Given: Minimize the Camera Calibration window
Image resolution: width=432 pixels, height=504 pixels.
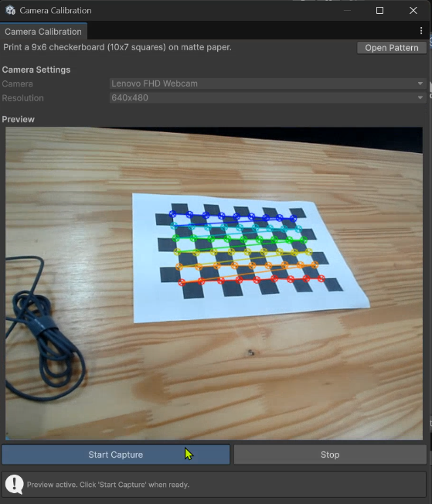Looking at the screenshot, I should [x=347, y=11].
